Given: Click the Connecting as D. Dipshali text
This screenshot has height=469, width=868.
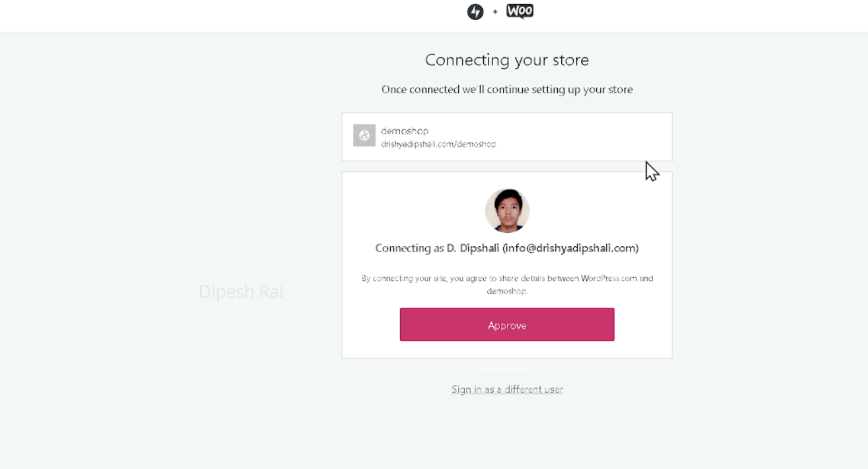Looking at the screenshot, I should coord(438,248).
